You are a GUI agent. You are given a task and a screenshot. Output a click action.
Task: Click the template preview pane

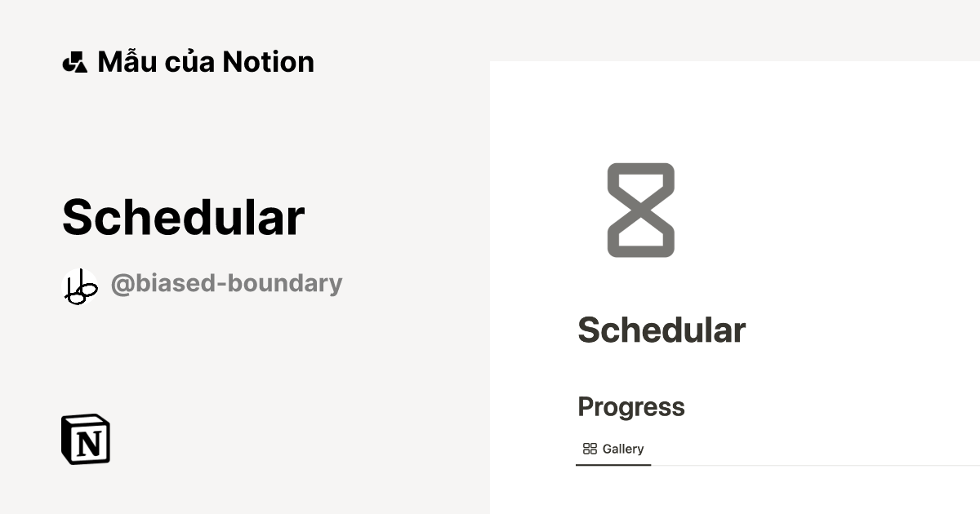click(x=735, y=286)
